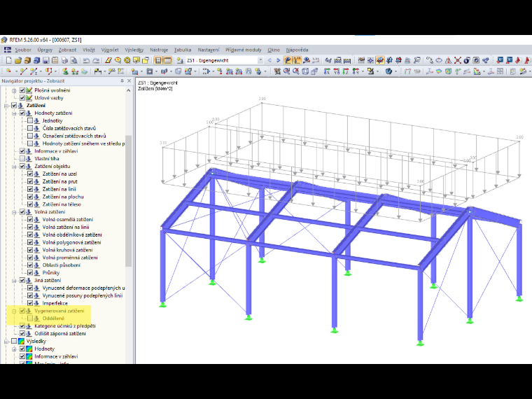Click the print icon in the toolbar
This screenshot has width=532, height=399.
[64, 60]
